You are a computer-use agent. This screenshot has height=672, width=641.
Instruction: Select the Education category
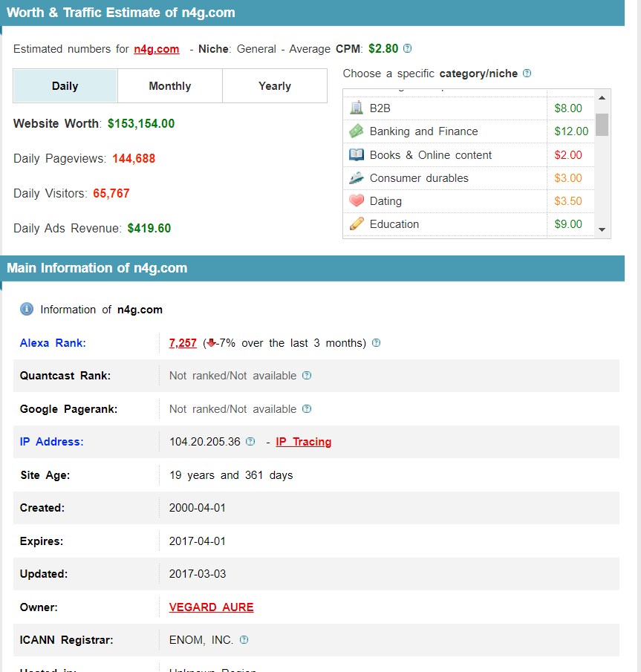(469, 224)
